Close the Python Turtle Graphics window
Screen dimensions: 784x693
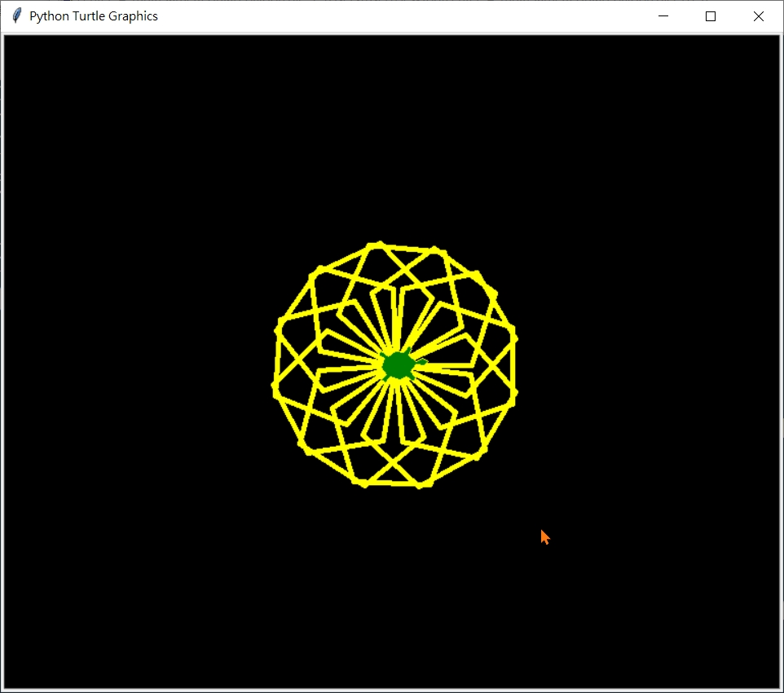pyautogui.click(x=759, y=16)
